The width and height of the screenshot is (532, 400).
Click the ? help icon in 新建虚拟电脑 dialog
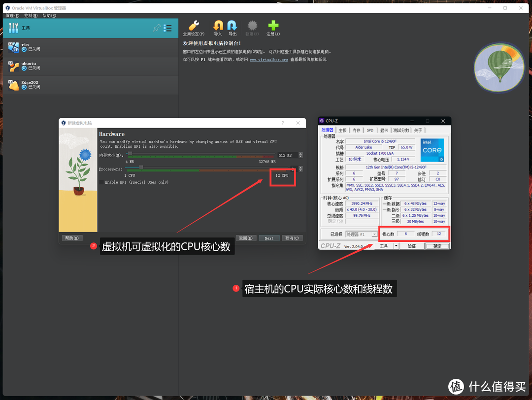point(283,123)
